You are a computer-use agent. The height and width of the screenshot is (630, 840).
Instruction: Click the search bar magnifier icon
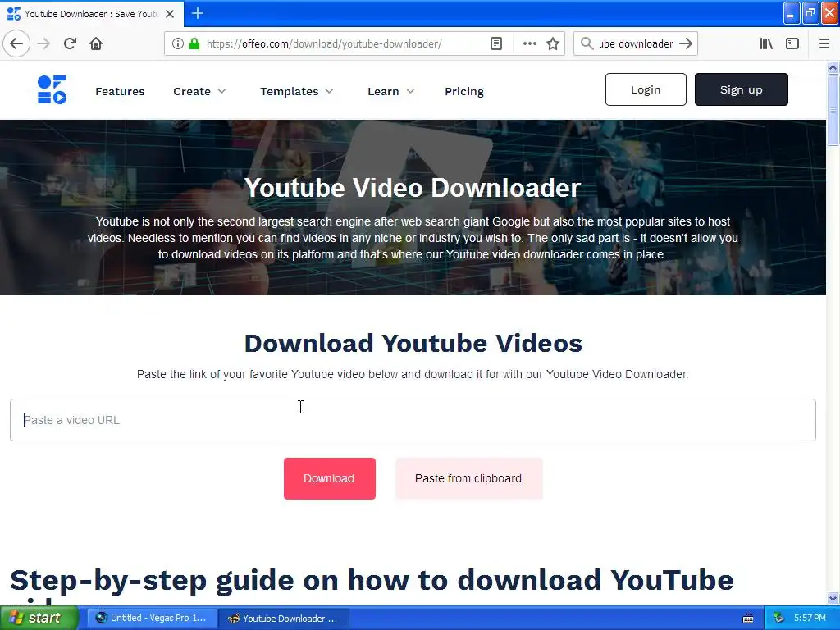587,43
